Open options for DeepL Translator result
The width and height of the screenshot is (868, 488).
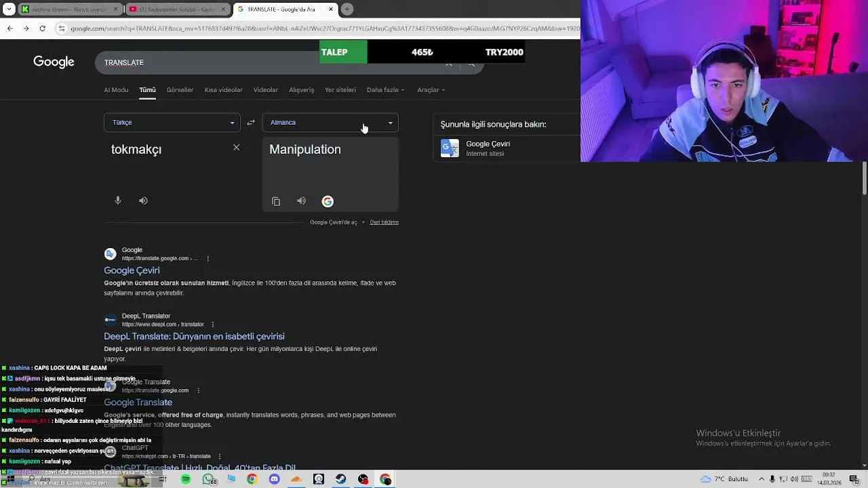tap(213, 325)
